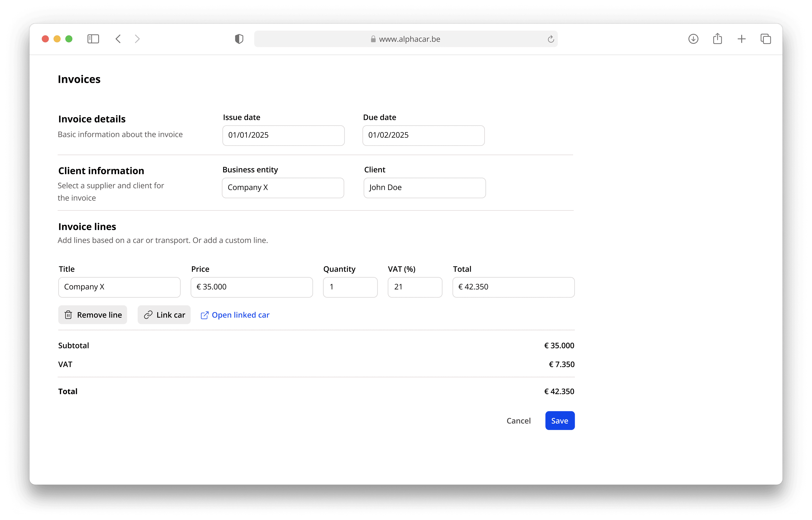Click the Link car button

(x=164, y=315)
